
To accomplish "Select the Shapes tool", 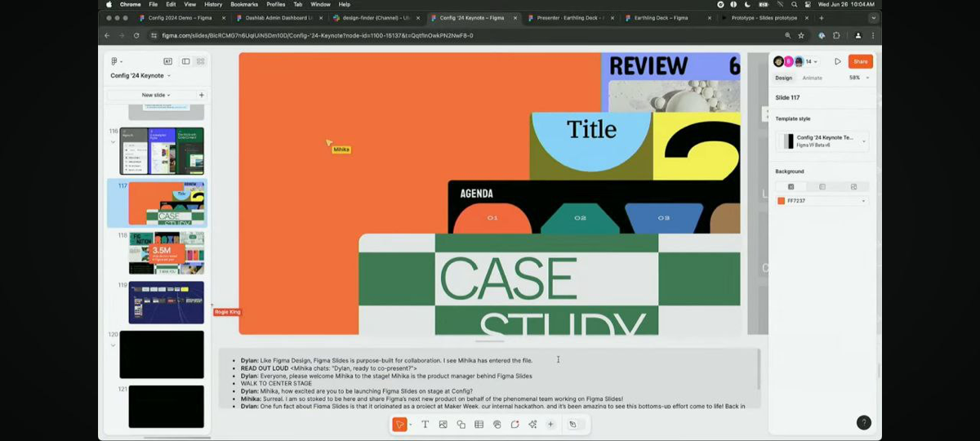I will tap(461, 425).
